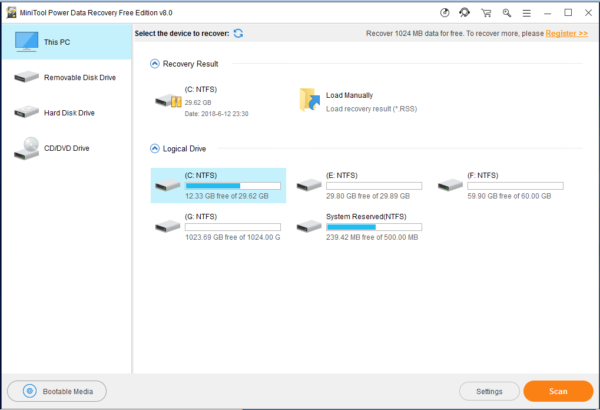This screenshot has height=410, width=600.
Task: Click 'Load recovery result (*.RSS)' text
Action: 371,109
